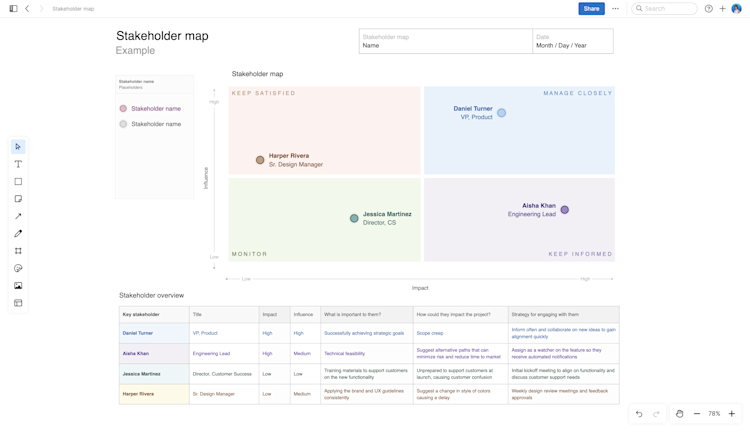The width and height of the screenshot is (750, 432).
Task: Select the gray Stakeholder name dot
Action: [123, 124]
